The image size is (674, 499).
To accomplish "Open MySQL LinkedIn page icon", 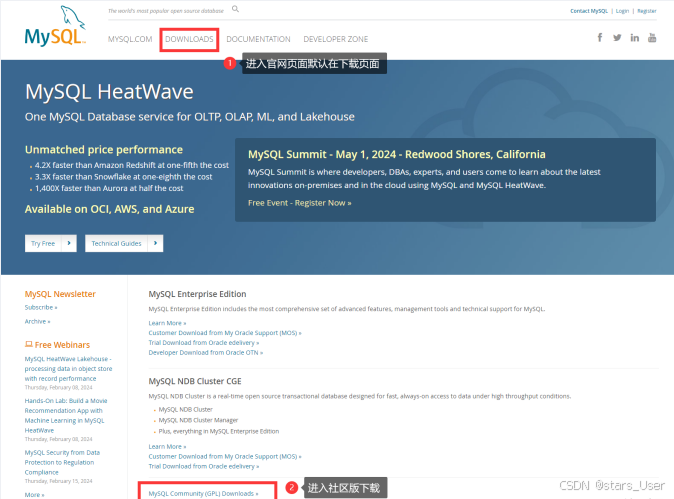I will click(x=634, y=38).
